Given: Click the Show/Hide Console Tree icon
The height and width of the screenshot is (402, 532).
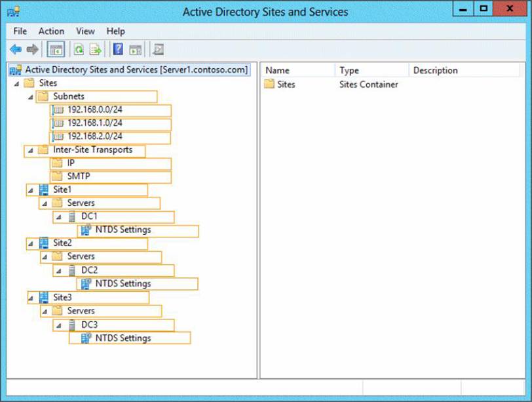Looking at the screenshot, I should 56,49.
